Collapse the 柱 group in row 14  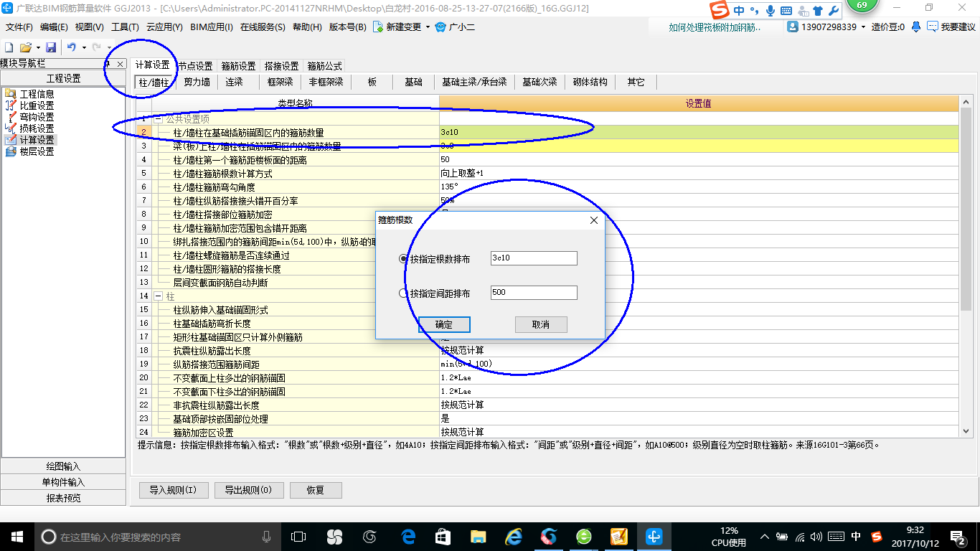pyautogui.click(x=159, y=296)
